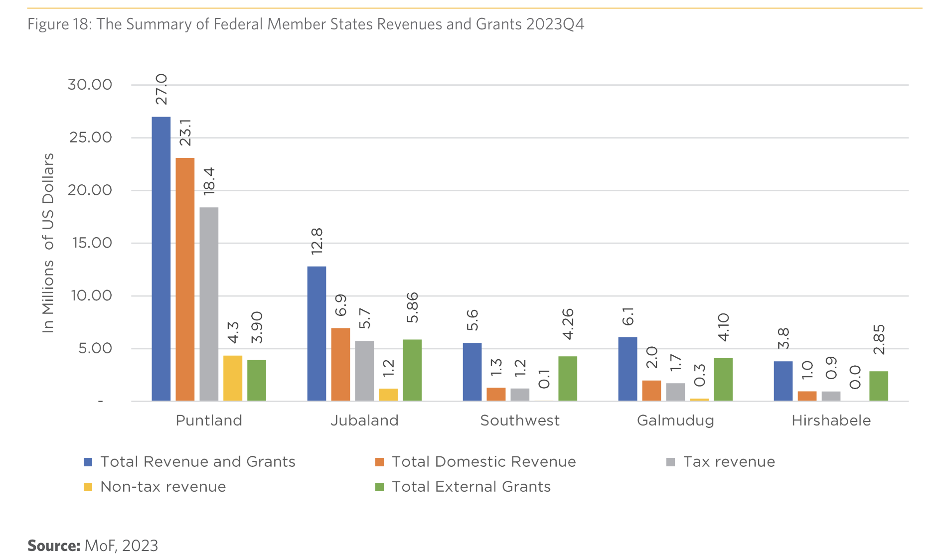Click the 10.00 y-axis tick label
The height and width of the screenshot is (560, 938).
tap(91, 296)
